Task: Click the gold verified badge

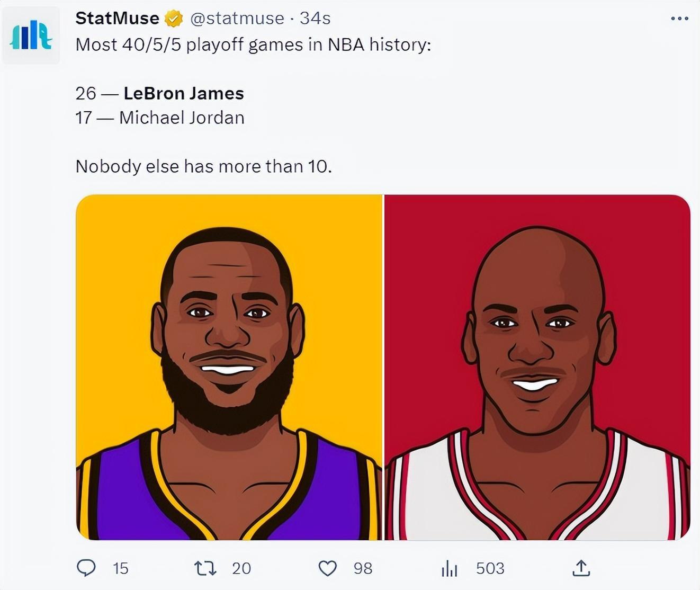Action: [174, 19]
